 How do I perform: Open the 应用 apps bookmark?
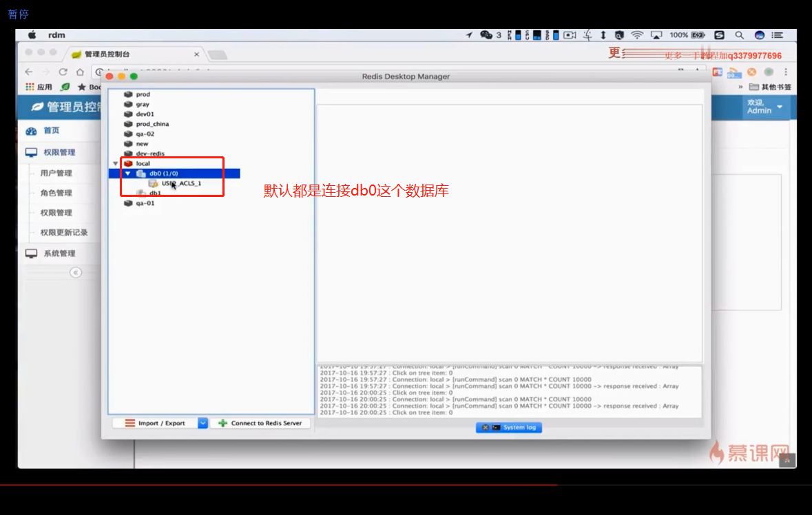(x=39, y=87)
